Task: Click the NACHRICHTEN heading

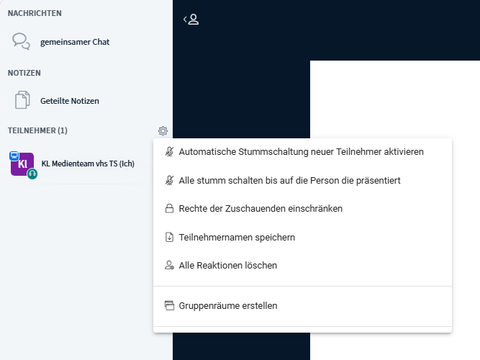Action: click(x=35, y=13)
